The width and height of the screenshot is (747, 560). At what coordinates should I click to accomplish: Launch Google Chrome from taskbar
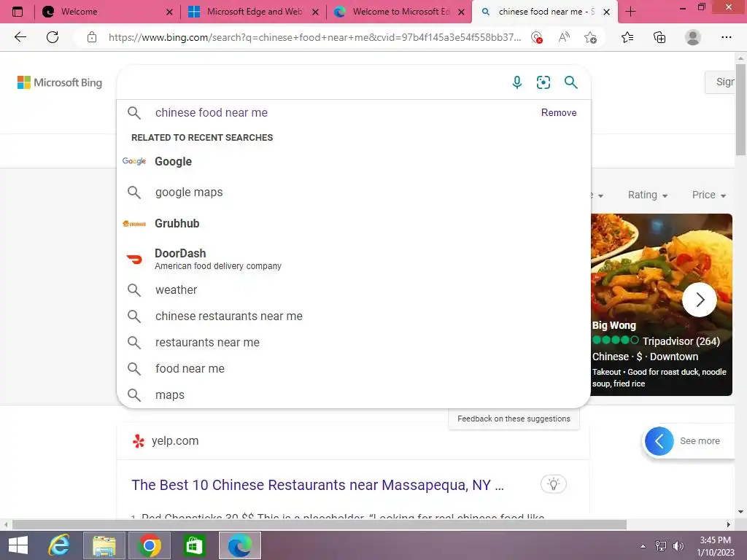pos(149,545)
